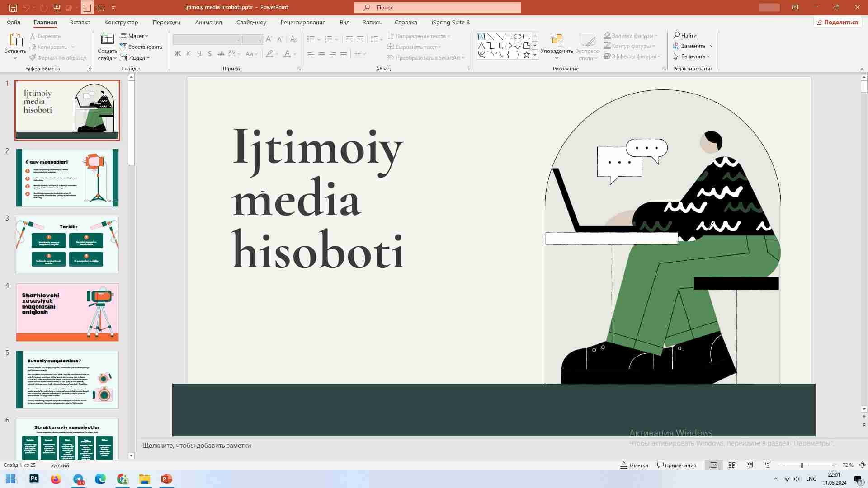This screenshot has width=868, height=488.
Task: Click the zoom slider handle
Action: coord(802,465)
